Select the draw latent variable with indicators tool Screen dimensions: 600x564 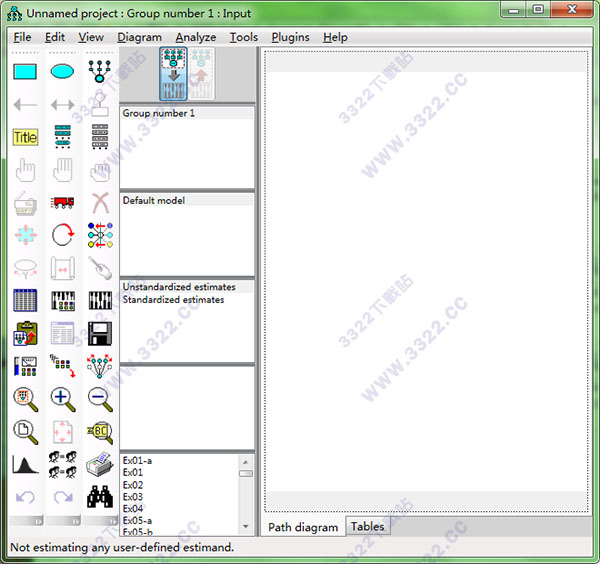[100, 72]
